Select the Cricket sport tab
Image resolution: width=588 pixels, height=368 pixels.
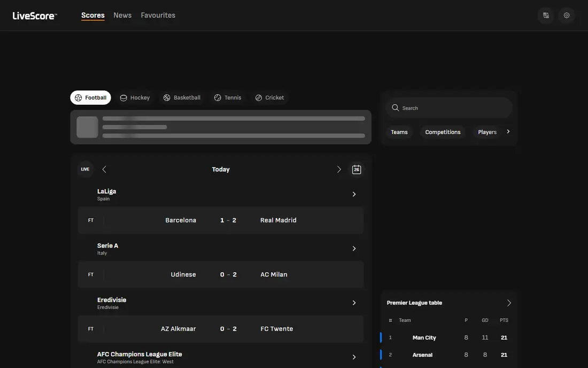click(269, 97)
